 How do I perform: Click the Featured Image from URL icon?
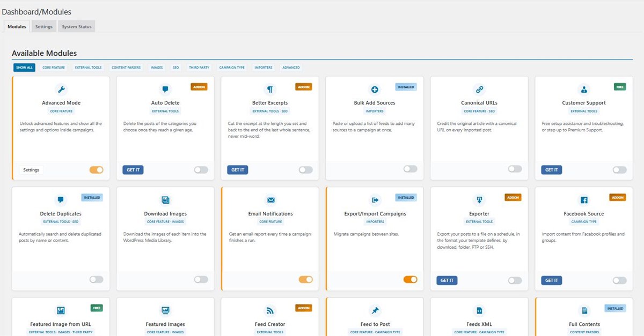pos(61,310)
